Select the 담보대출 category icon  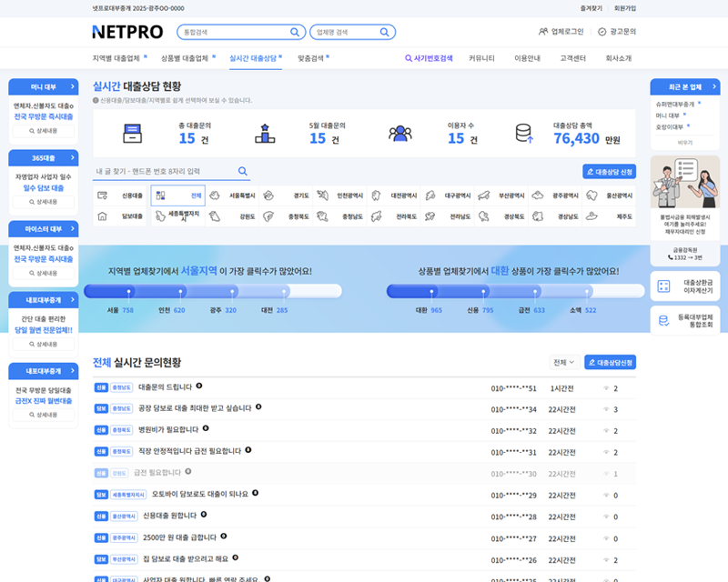click(x=102, y=216)
